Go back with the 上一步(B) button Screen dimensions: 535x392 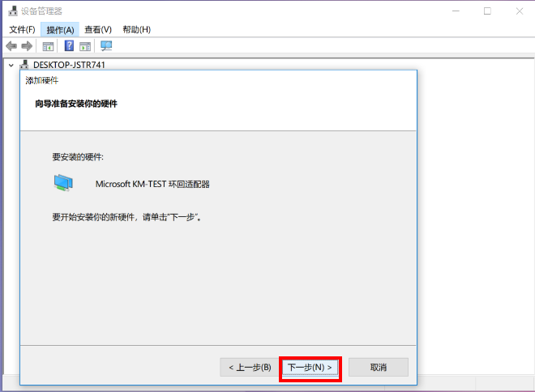[x=249, y=368]
